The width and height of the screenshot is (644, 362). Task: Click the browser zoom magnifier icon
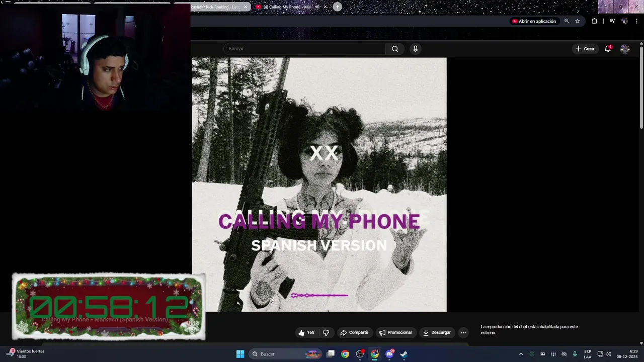point(567,21)
